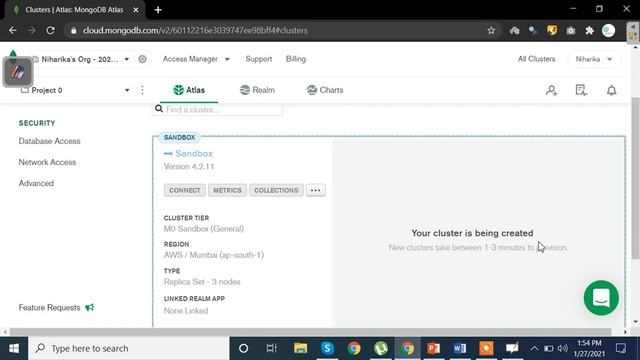Open Task View on the taskbar
The image size is (640, 360).
click(271, 348)
